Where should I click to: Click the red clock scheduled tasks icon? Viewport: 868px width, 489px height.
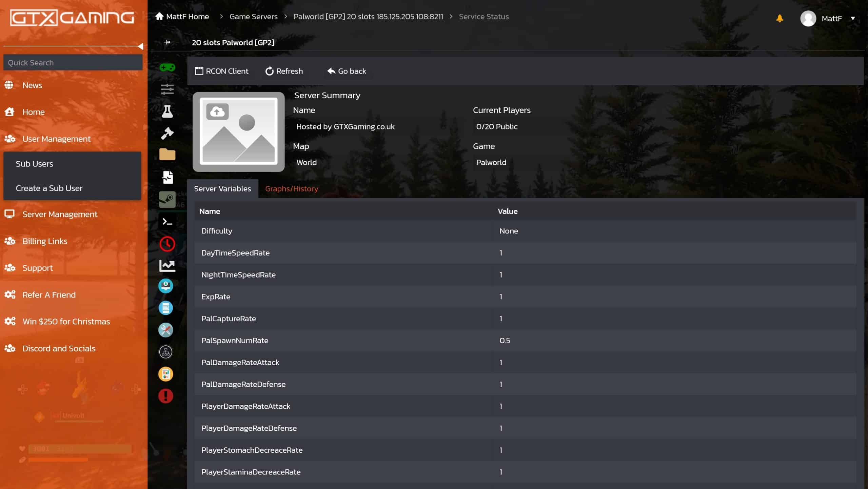(167, 244)
